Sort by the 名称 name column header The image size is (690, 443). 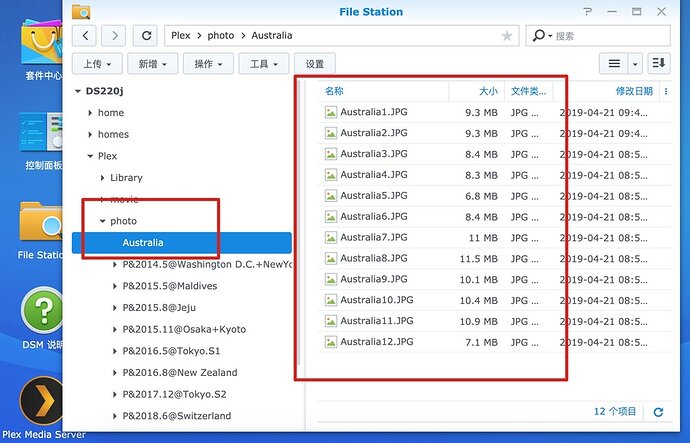coord(334,91)
